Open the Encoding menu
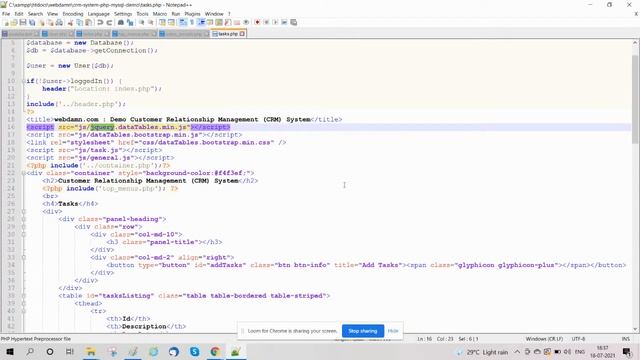Image resolution: width=640 pixels, height=360 pixels. [x=73, y=14]
